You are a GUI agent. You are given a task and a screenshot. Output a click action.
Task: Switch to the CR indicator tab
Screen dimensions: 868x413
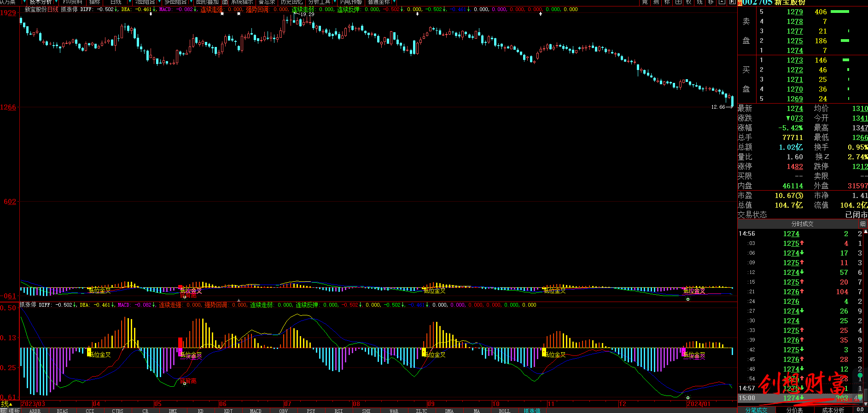coord(145,411)
